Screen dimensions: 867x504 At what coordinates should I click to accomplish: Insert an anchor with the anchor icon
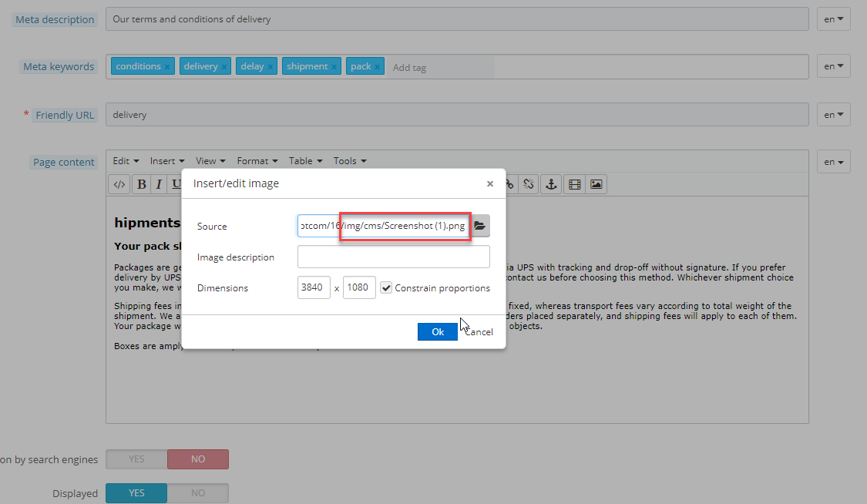coord(551,185)
